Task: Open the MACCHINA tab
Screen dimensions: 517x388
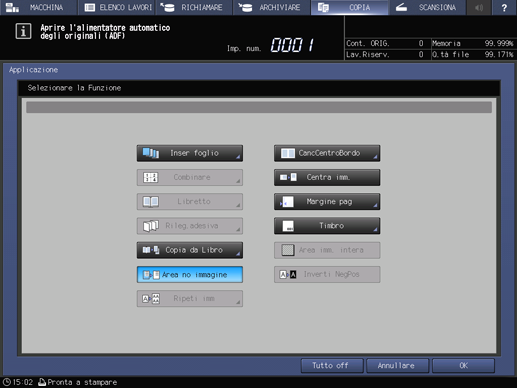Action: 38,7
